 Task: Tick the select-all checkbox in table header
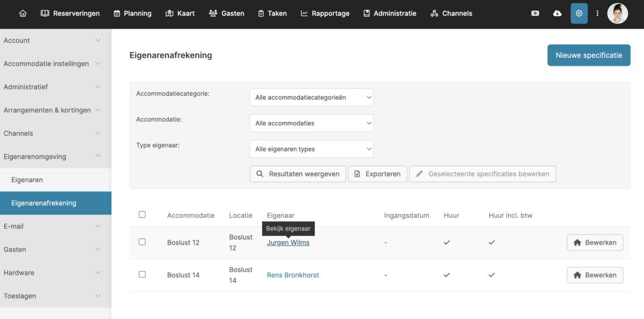point(142,215)
